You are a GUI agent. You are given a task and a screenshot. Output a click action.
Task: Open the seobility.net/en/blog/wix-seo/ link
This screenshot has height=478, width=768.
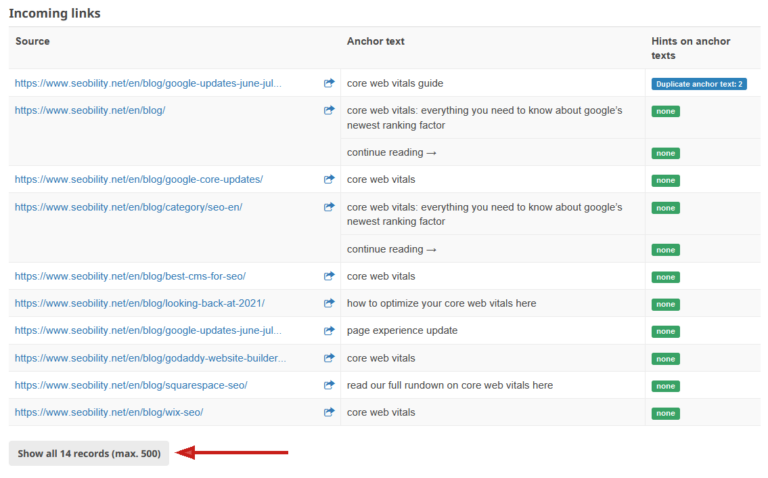[x=110, y=412]
